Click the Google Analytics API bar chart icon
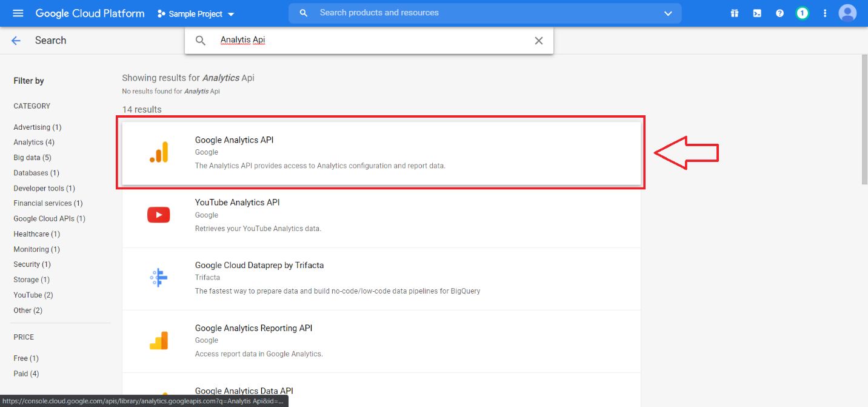This screenshot has width=868, height=407. 159,152
